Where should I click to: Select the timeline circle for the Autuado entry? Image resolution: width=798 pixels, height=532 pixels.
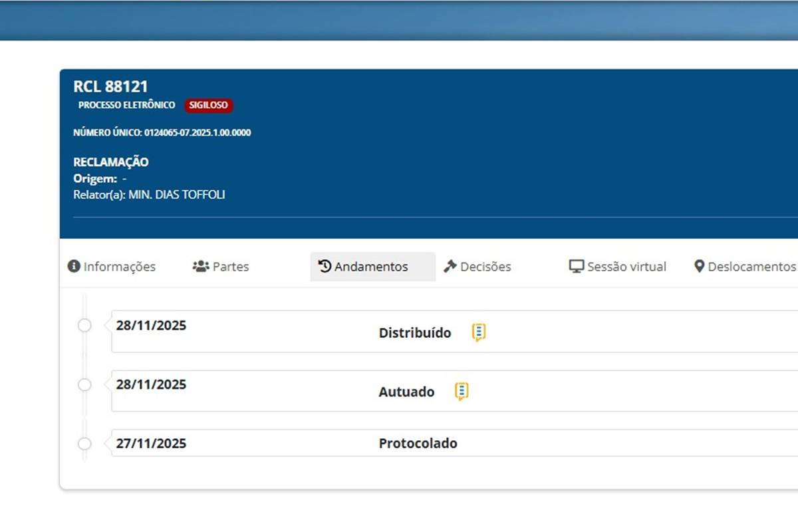pos(84,384)
